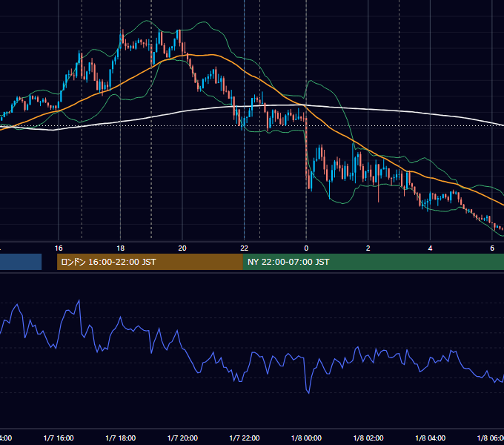Click the '22' hour label on chart axis
Image resolution: width=504 pixels, height=445 pixels.
tap(245, 248)
